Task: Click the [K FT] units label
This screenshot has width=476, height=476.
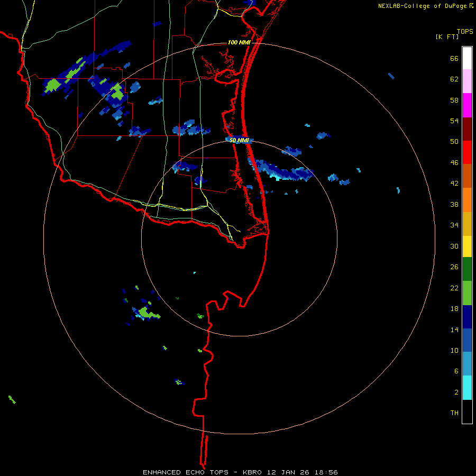Action: coord(447,37)
